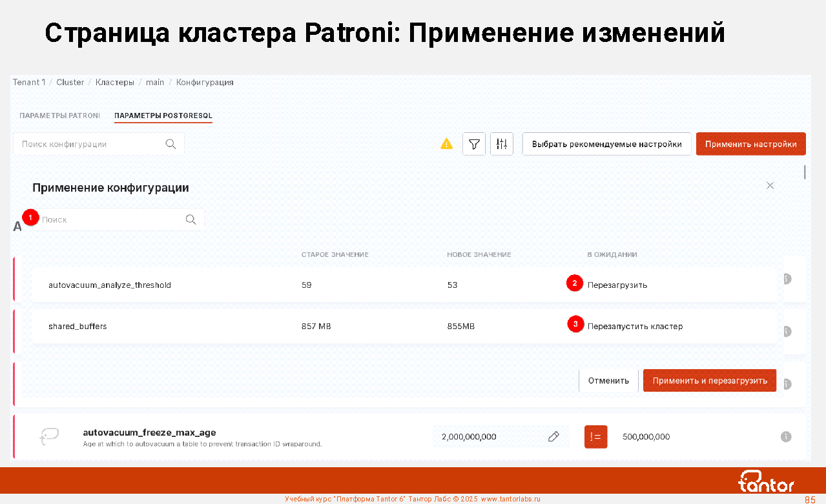Click the Отменить button
This screenshot has width=826, height=504.
tap(608, 381)
